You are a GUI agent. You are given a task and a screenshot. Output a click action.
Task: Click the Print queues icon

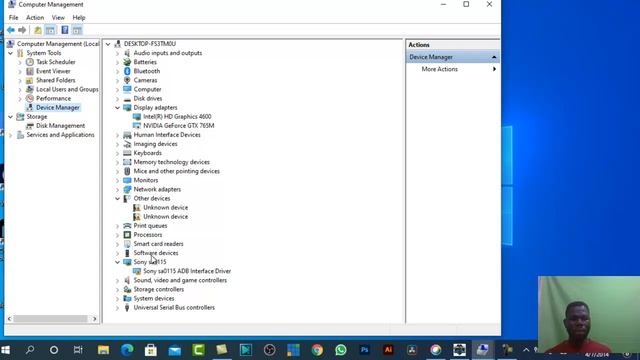(127, 226)
